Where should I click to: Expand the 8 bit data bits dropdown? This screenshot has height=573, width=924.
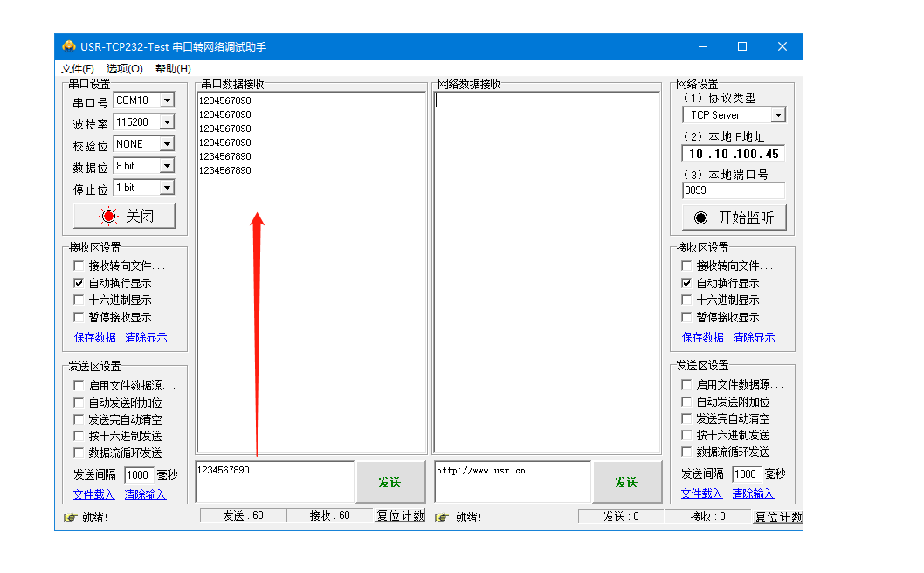[168, 166]
